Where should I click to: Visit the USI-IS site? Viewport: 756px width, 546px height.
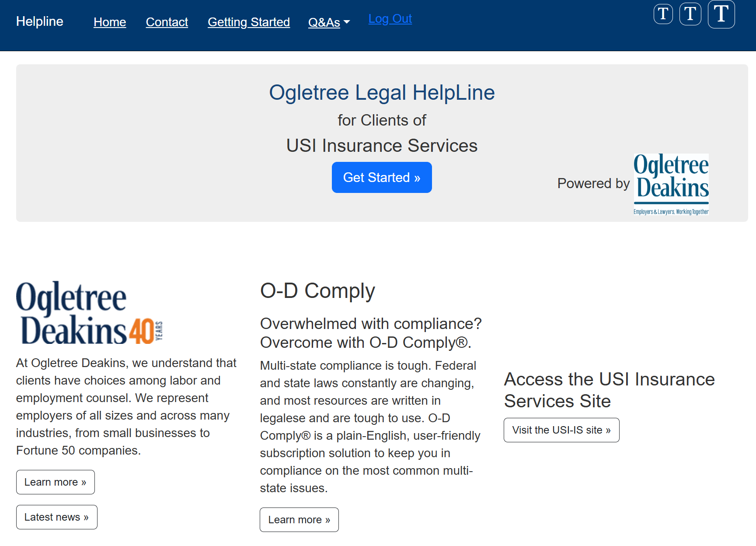561,430
